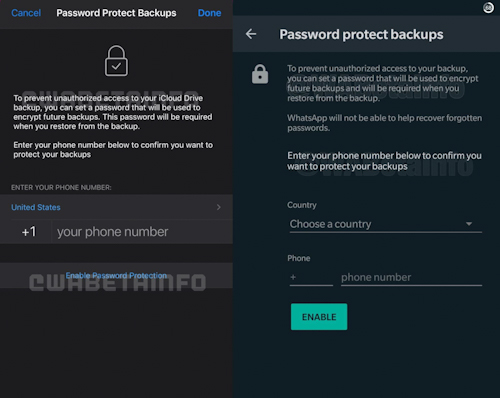Open the Choose a country dropdown
Screen dimensions: 500x398
(x=386, y=224)
